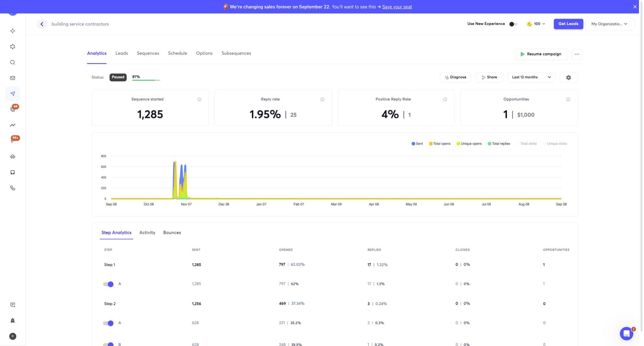Switch to Sequences tab
The image size is (644, 346).
click(x=148, y=53)
